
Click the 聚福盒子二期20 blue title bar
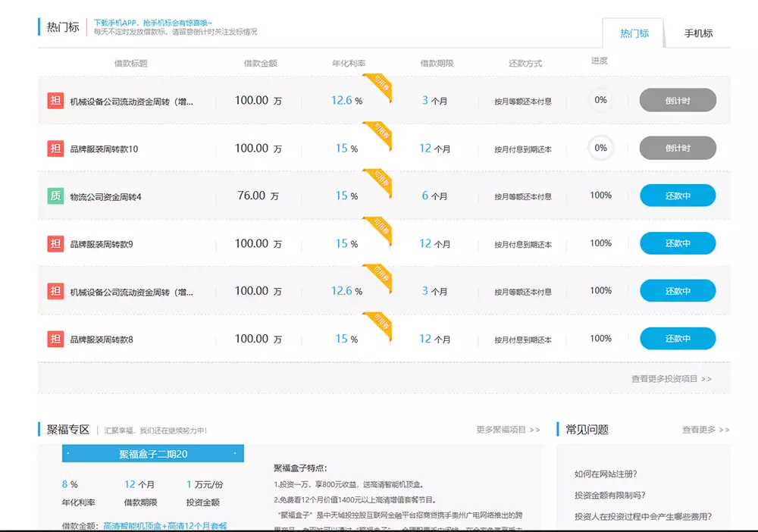pyautogui.click(x=153, y=454)
